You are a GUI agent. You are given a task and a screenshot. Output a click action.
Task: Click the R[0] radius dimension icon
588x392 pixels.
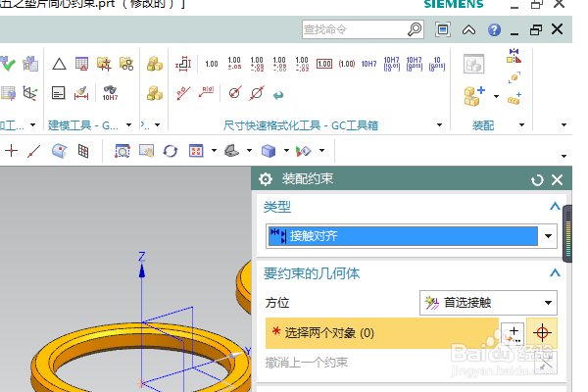206,92
